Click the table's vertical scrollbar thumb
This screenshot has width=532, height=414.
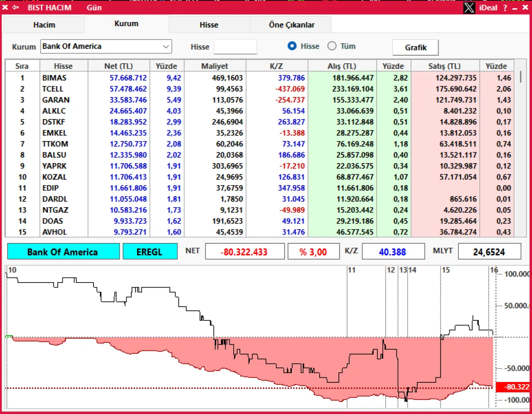(520, 77)
